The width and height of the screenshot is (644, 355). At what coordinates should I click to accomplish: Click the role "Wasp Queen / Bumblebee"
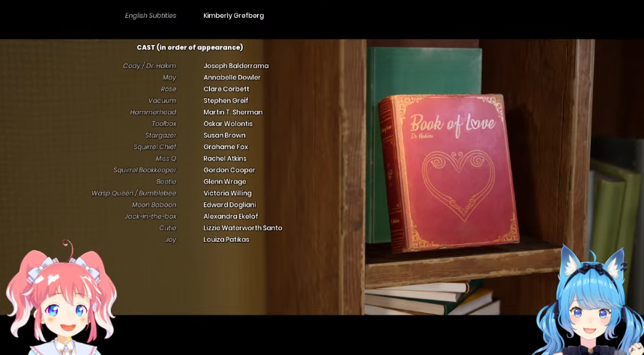[x=134, y=193]
